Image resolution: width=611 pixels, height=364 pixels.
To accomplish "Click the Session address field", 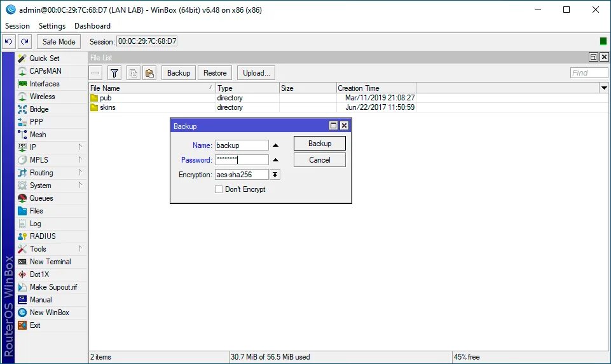I will point(147,41).
